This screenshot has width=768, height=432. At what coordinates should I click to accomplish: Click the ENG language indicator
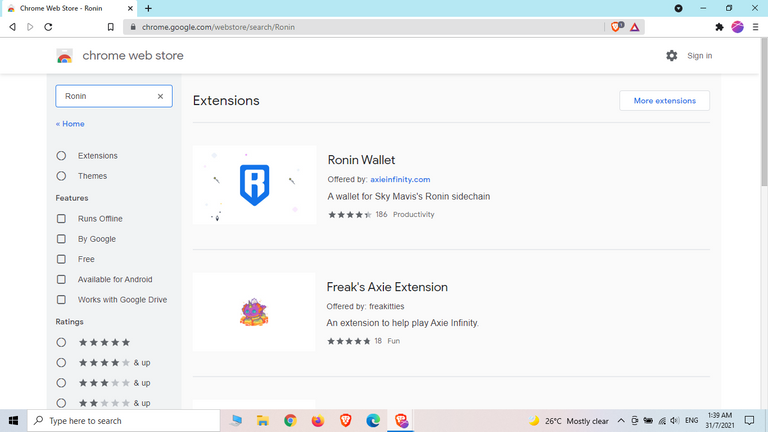point(692,421)
